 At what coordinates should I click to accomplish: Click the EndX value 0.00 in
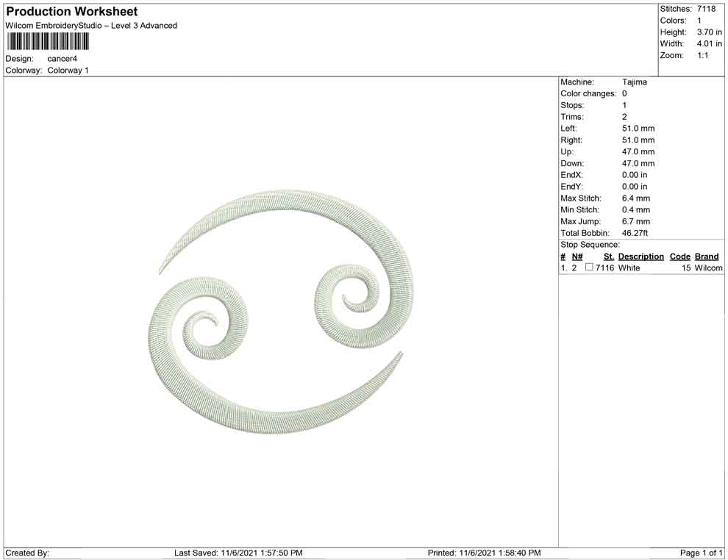pos(634,175)
